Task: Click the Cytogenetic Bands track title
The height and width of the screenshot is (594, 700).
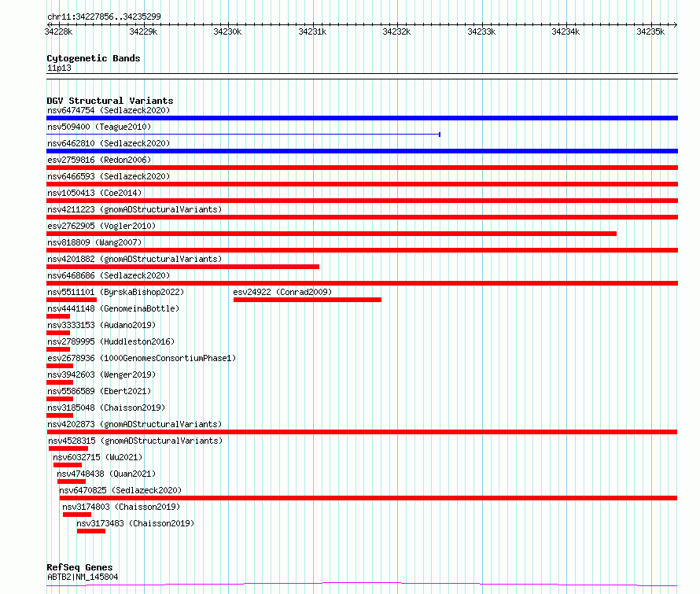Action: click(94, 58)
